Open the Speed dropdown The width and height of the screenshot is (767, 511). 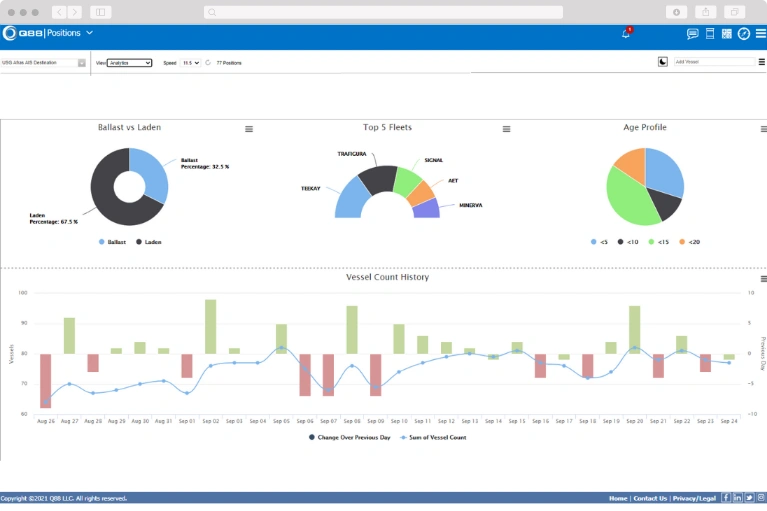coord(191,63)
